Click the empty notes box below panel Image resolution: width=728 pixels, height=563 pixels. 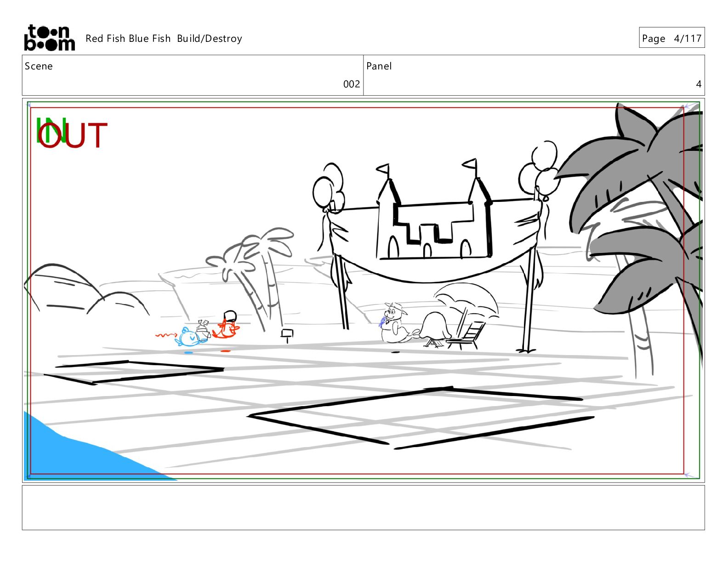tap(363, 508)
